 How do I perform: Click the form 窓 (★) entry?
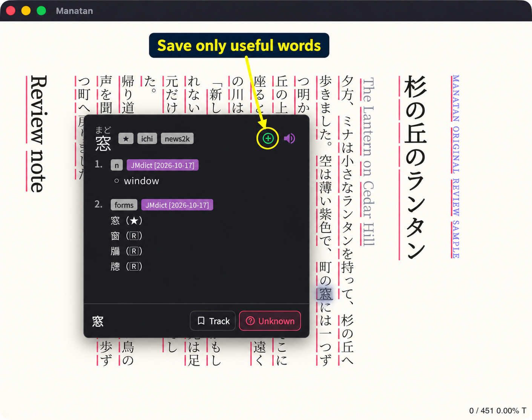(126, 221)
